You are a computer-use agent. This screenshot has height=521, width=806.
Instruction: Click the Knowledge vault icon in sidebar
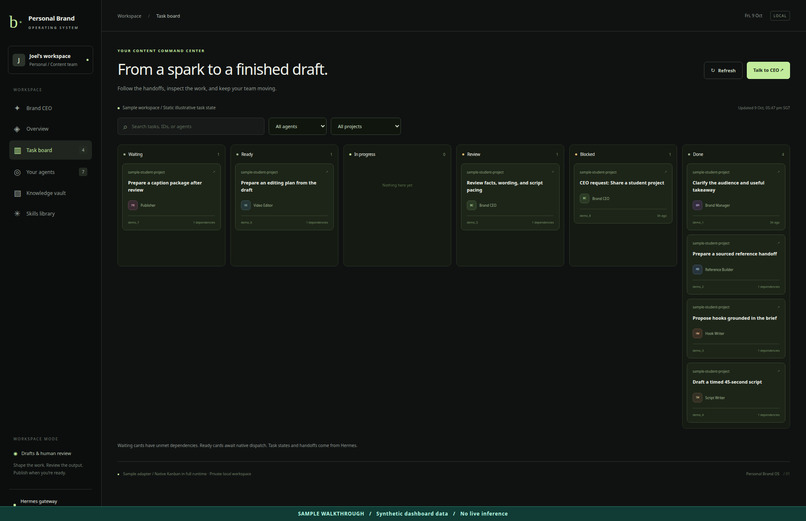coord(17,193)
